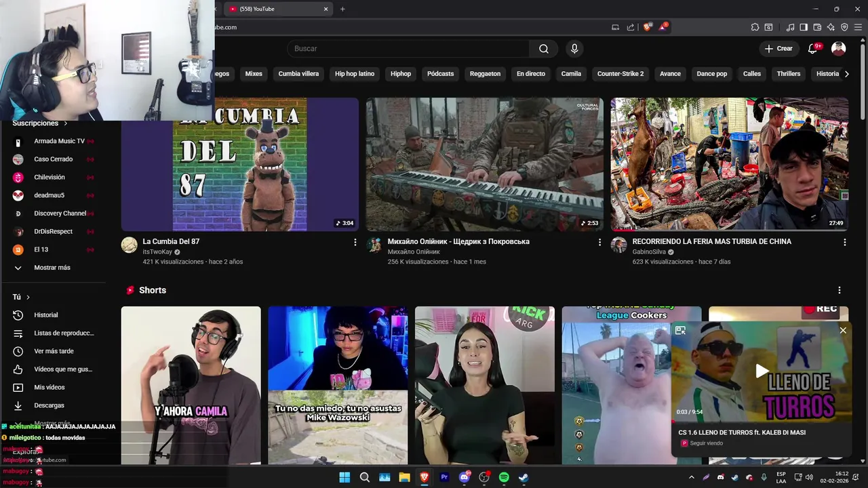Click share page icon in address bar
868x488 pixels.
pyautogui.click(x=631, y=27)
